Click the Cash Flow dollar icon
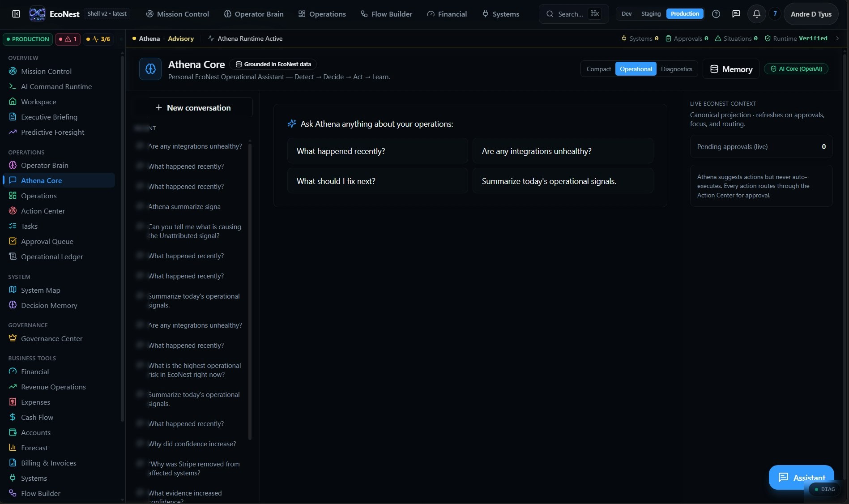Viewport: 849px width, 504px height. [x=13, y=417]
